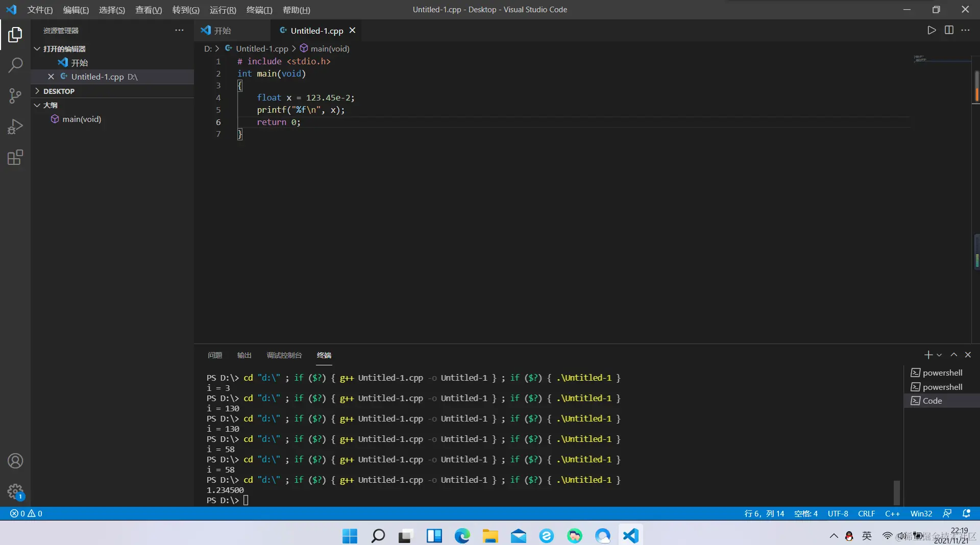The width and height of the screenshot is (980, 545).
Task: Open the 编辑(E) menu
Action: pyautogui.click(x=76, y=10)
